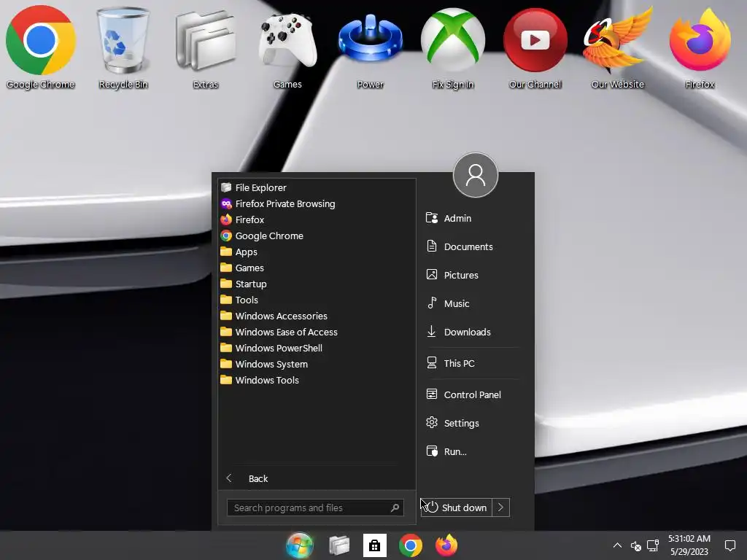Open the Run... dialog entry
Screen dimensions: 747x560
[x=472, y=451]
